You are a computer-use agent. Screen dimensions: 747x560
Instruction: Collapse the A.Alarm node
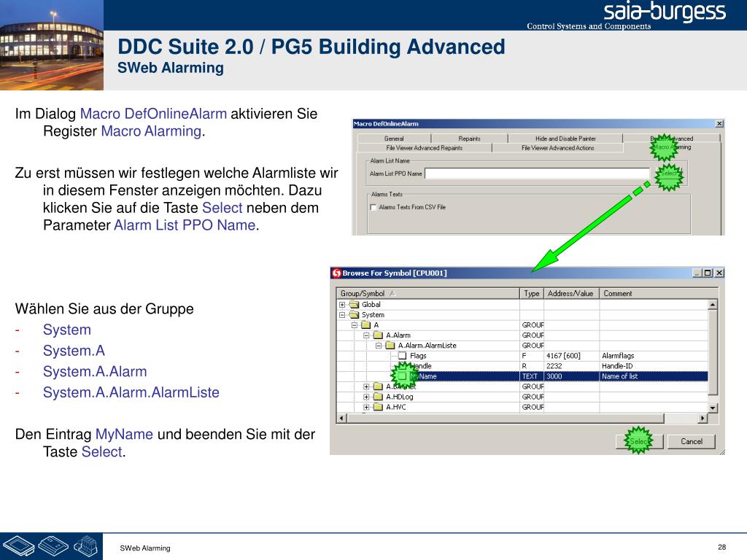(x=366, y=335)
